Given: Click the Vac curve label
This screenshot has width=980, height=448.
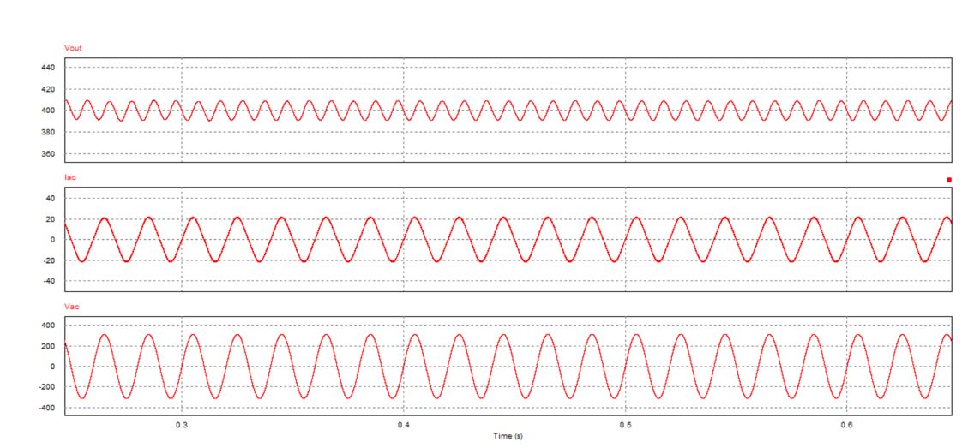Looking at the screenshot, I should point(72,306).
